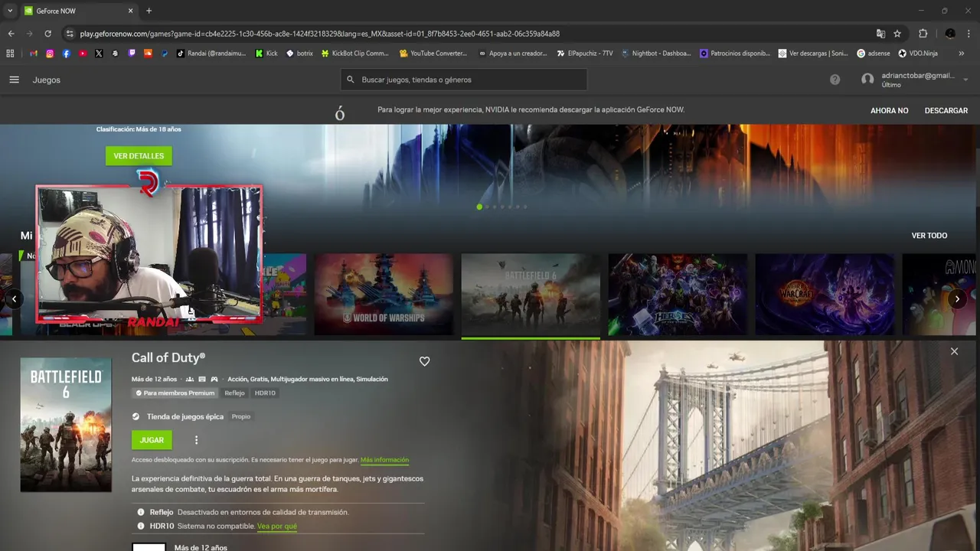Bookmark this page with the star

[x=897, y=34]
